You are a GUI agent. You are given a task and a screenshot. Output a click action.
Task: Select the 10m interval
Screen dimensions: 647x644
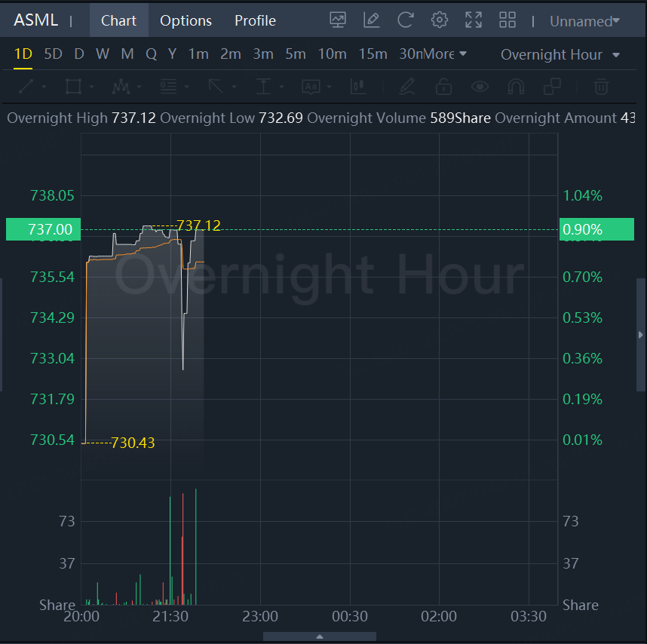(332, 54)
